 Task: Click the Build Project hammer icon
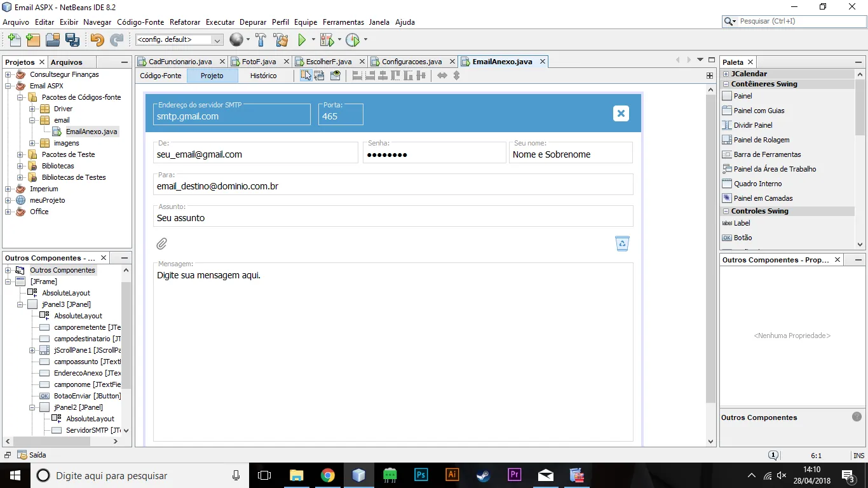[261, 40]
